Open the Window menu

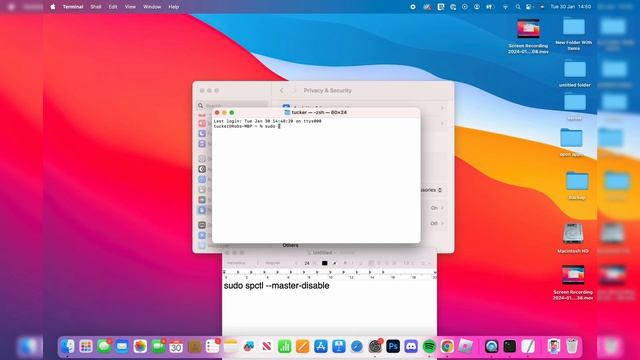tap(152, 7)
